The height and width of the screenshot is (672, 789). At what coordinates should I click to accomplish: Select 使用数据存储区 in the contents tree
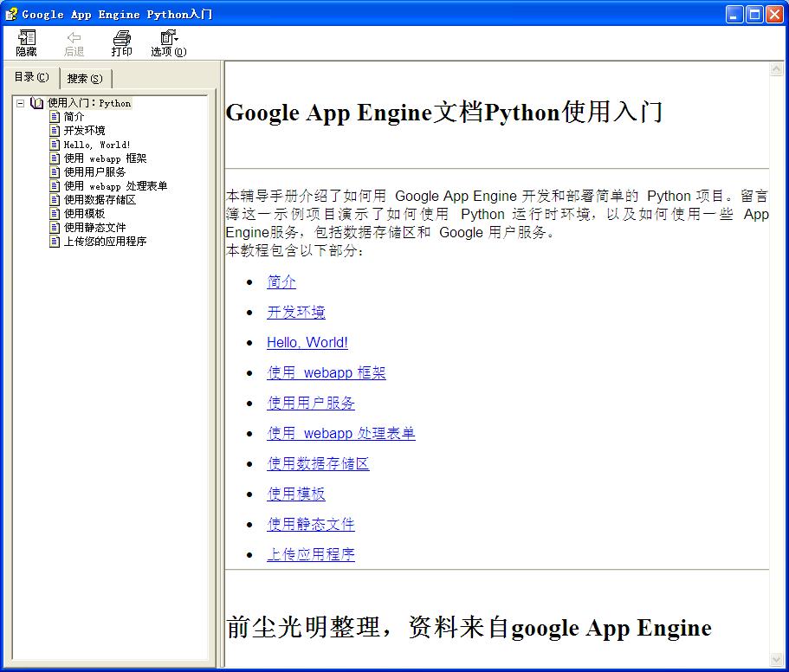point(100,200)
